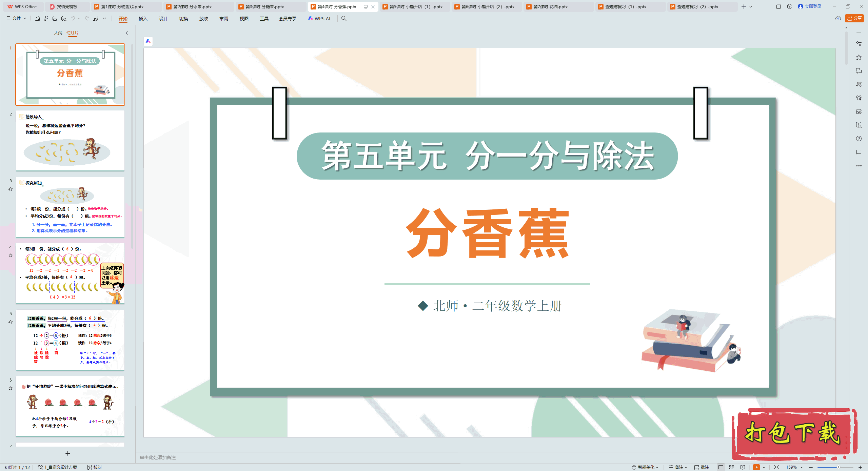Start slideshow with orange play button
This screenshot has width=868, height=471.
(756, 467)
